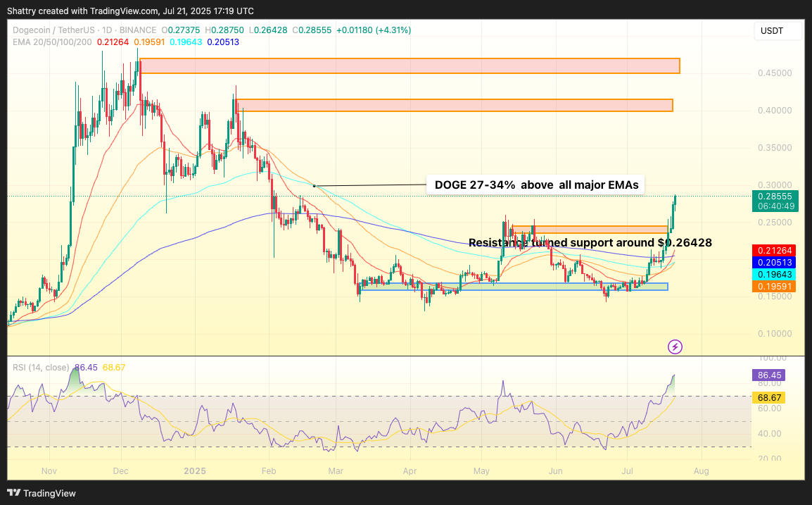This screenshot has width=812, height=505.
Task: Click the blue 0.20513 price axis label
Action: pyautogui.click(x=775, y=262)
